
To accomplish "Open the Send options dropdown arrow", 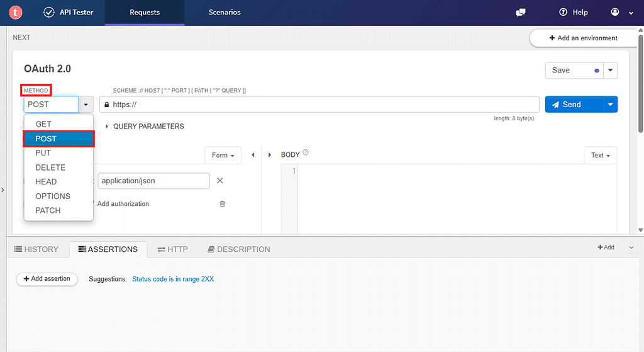I will pos(610,105).
